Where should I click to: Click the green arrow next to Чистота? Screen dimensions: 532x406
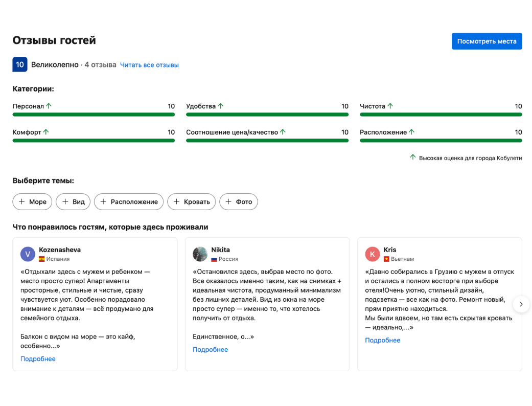(x=390, y=106)
